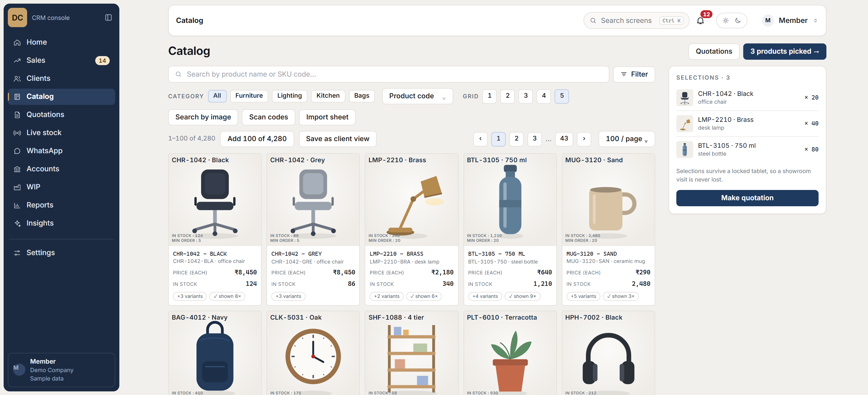Filter by Lighting category

[289, 96]
